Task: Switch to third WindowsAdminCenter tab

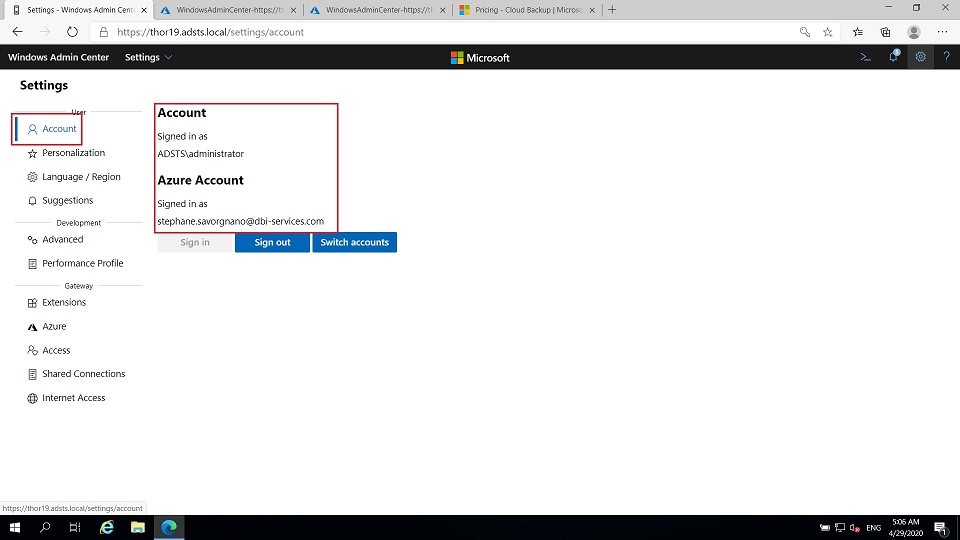Action: point(378,10)
